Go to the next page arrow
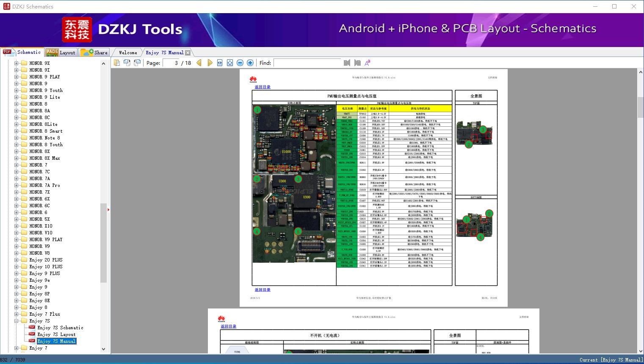 pyautogui.click(x=210, y=63)
